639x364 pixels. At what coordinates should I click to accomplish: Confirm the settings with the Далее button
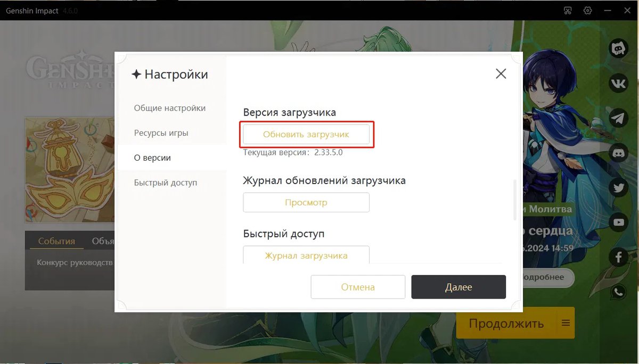pyautogui.click(x=458, y=287)
